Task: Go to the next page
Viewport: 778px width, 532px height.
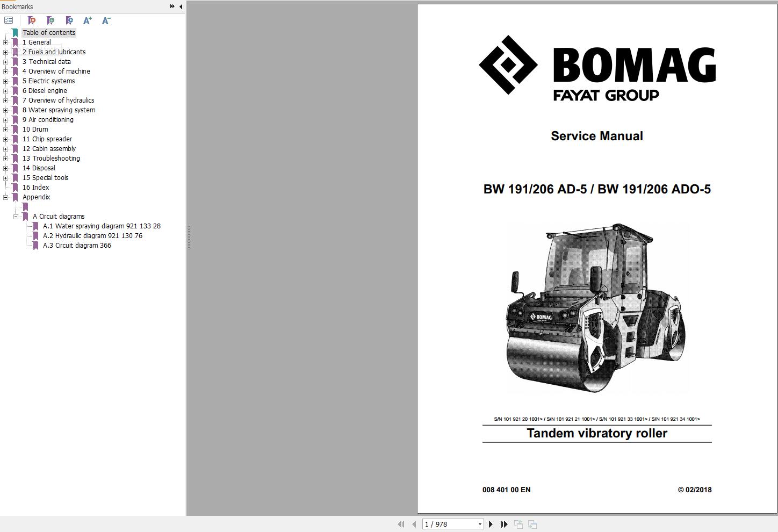Action: coord(491,524)
